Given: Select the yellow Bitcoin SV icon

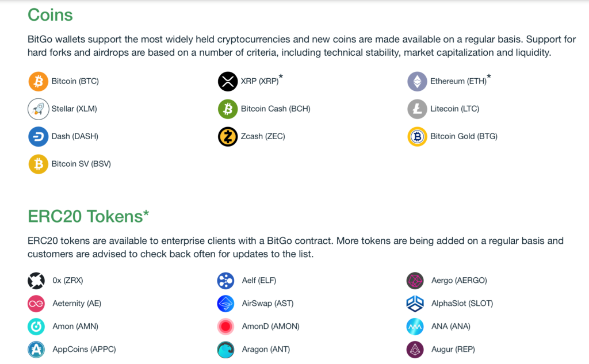Looking at the screenshot, I should (x=39, y=164).
